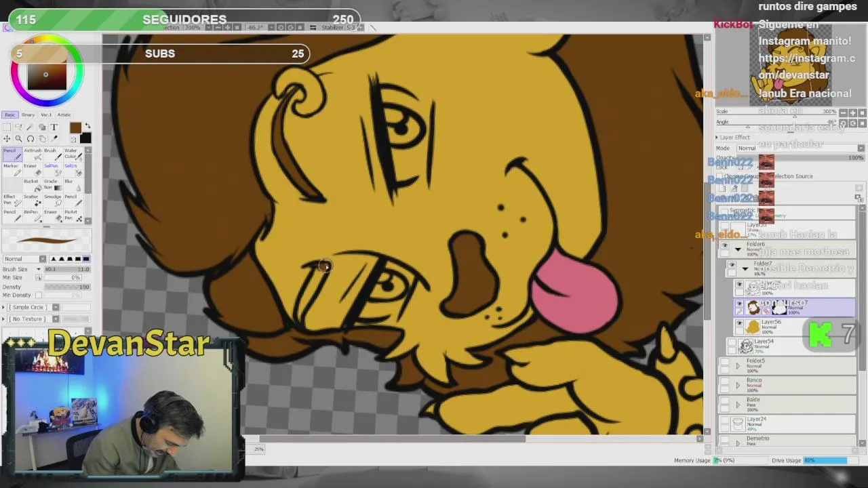Select the Bucket fill tool
The width and height of the screenshot is (868, 488).
click(33, 185)
